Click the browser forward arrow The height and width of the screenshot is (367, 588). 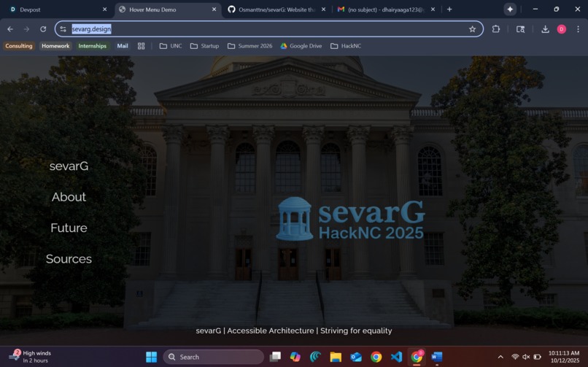(26, 29)
